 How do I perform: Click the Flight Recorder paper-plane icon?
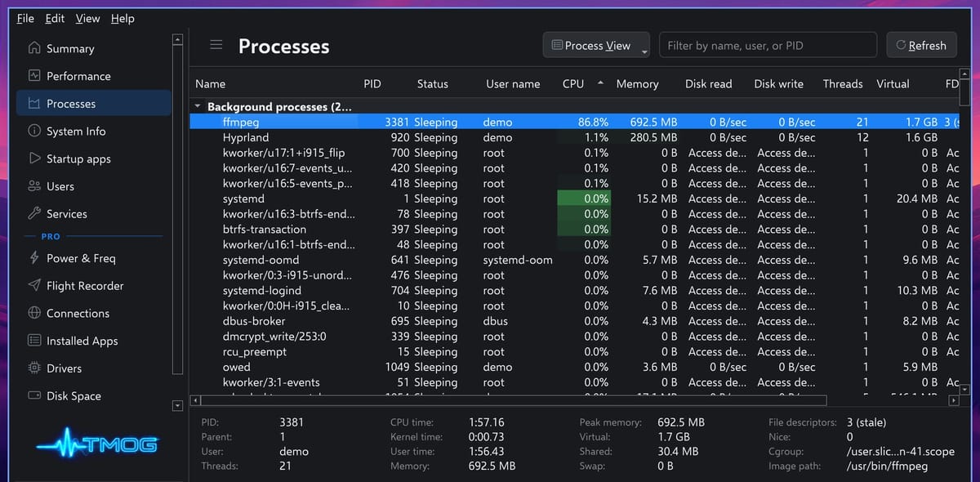pyautogui.click(x=34, y=286)
